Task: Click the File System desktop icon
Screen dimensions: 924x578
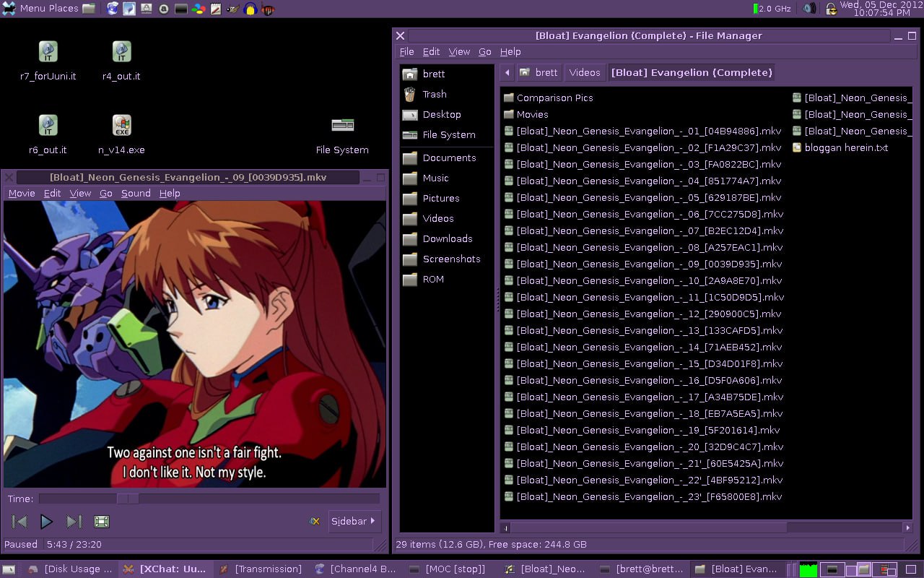Action: (342, 134)
